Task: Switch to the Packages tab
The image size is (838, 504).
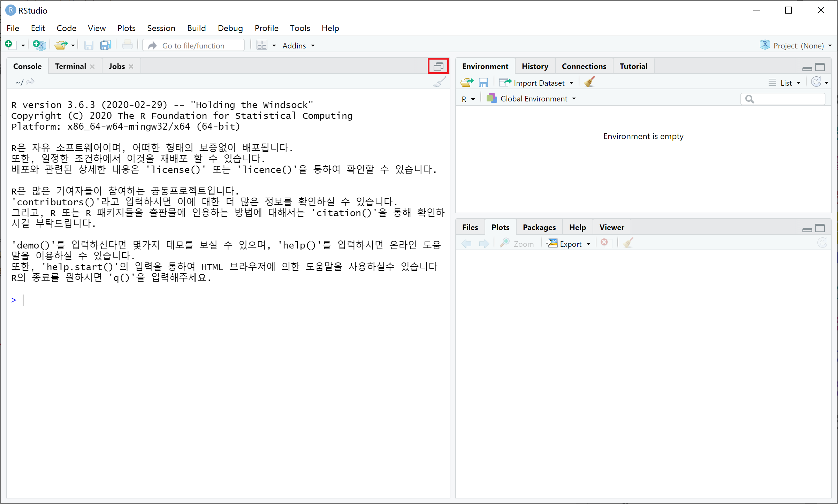Action: pos(539,227)
